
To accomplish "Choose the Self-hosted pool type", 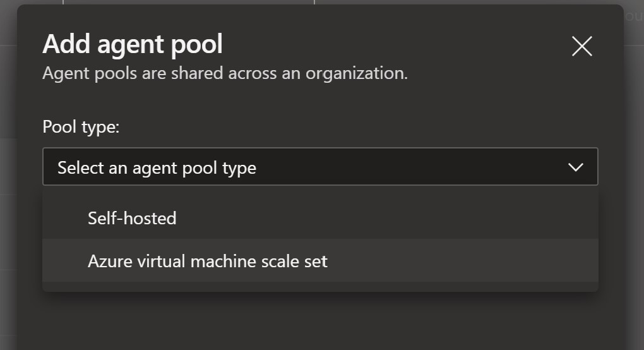I will pyautogui.click(x=320, y=218).
